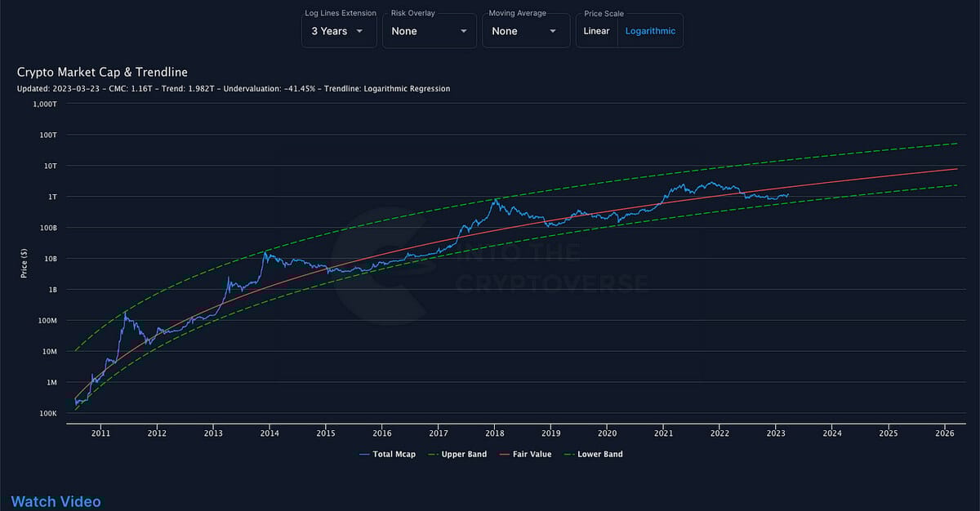The height and width of the screenshot is (511, 980).
Task: Click the 100K y-axis label
Action: click(x=48, y=414)
